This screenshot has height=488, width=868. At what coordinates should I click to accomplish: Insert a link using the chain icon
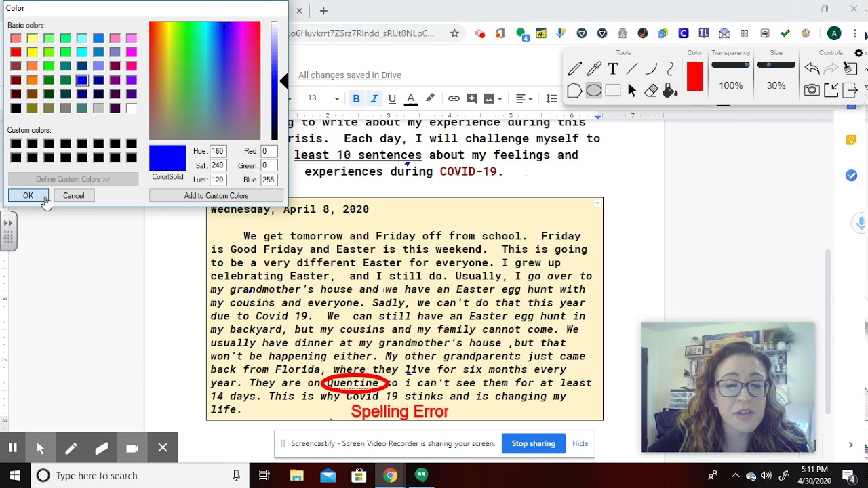point(454,98)
